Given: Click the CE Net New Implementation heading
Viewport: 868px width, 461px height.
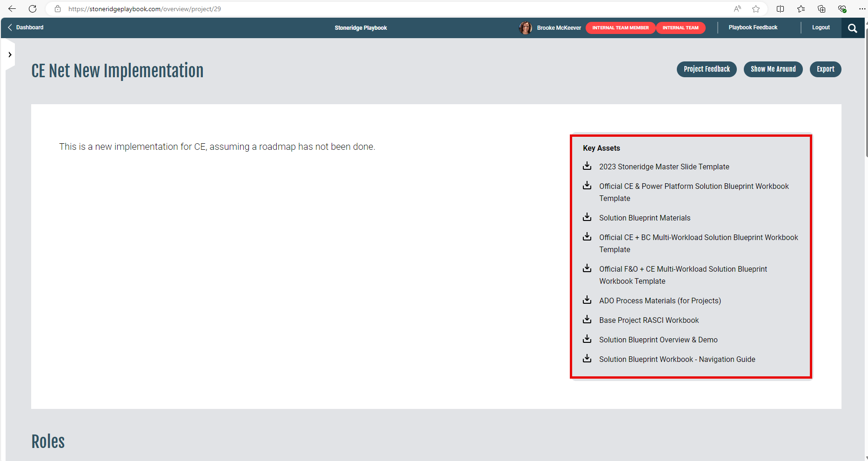Looking at the screenshot, I should click(117, 71).
